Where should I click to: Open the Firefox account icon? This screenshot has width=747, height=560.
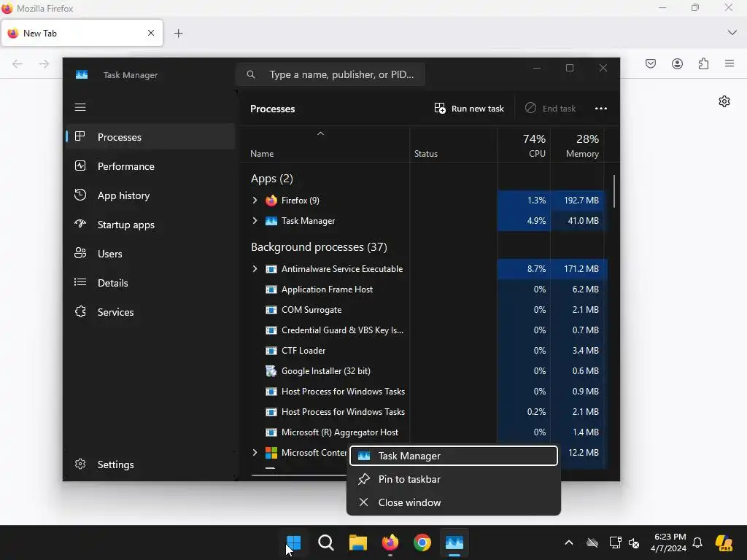(x=677, y=63)
